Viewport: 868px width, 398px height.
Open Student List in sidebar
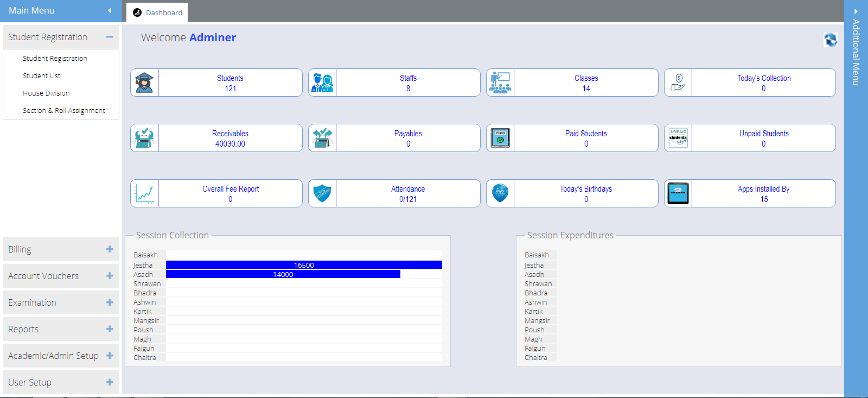click(x=42, y=76)
